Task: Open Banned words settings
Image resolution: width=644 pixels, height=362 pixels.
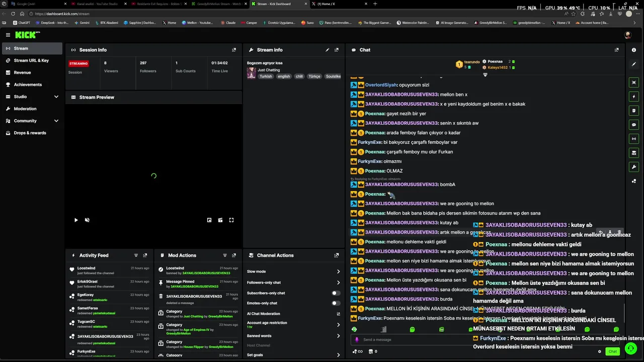Action: (x=293, y=336)
